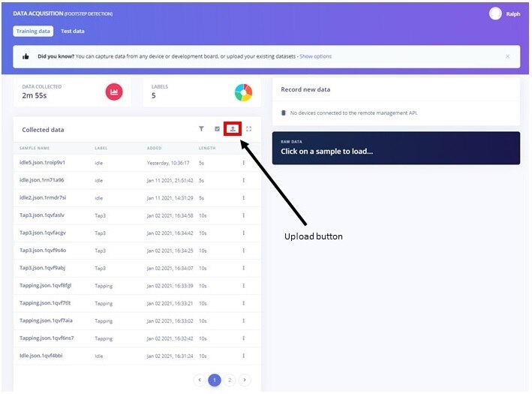Click the thumbs-up icon in the tip banner
The image size is (532, 394).
26,56
